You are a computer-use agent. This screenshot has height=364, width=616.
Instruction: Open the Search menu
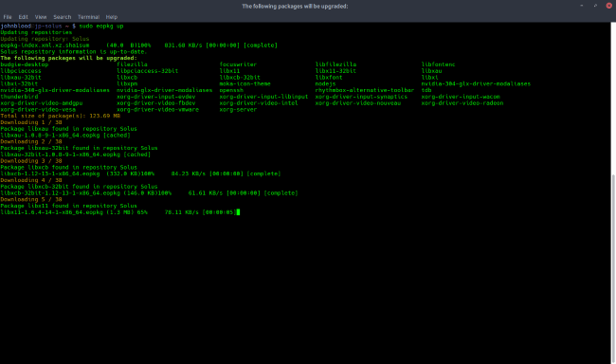62,17
